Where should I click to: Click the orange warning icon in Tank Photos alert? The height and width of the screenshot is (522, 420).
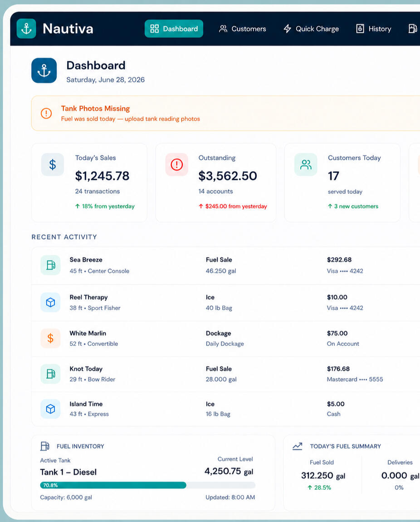pyautogui.click(x=46, y=113)
